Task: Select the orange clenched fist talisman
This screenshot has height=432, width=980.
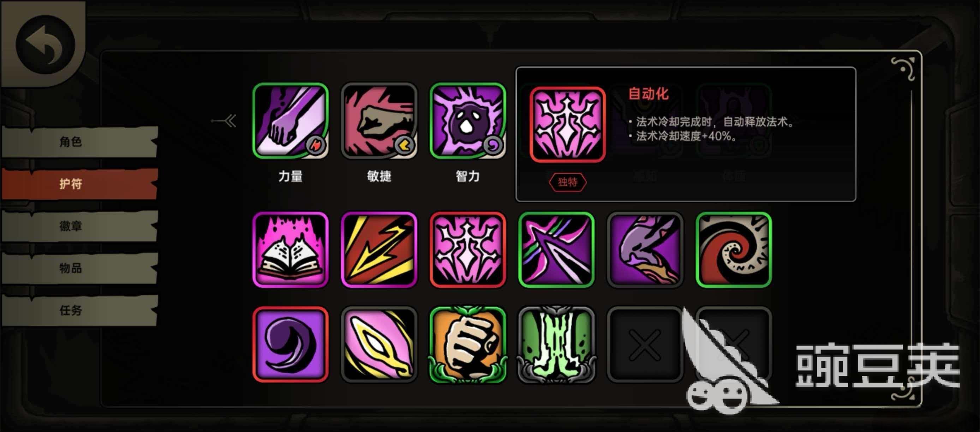Action: click(x=467, y=344)
